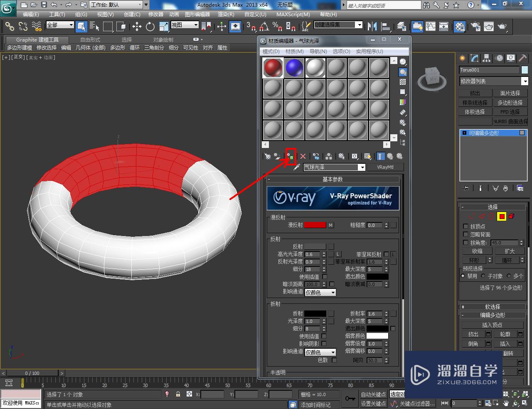Open material name 气球光泽 dropdown

pyautogui.click(x=334, y=167)
